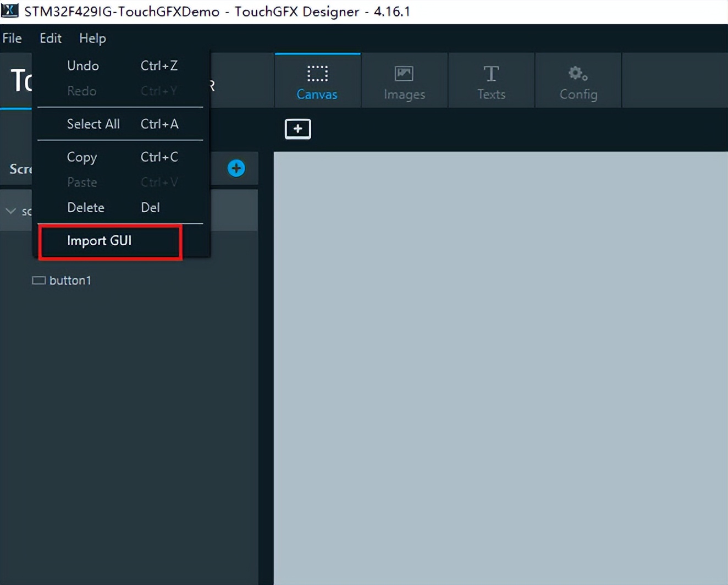Click the gray canvas design area
Screen dimensions: 728x585
tap(501, 368)
